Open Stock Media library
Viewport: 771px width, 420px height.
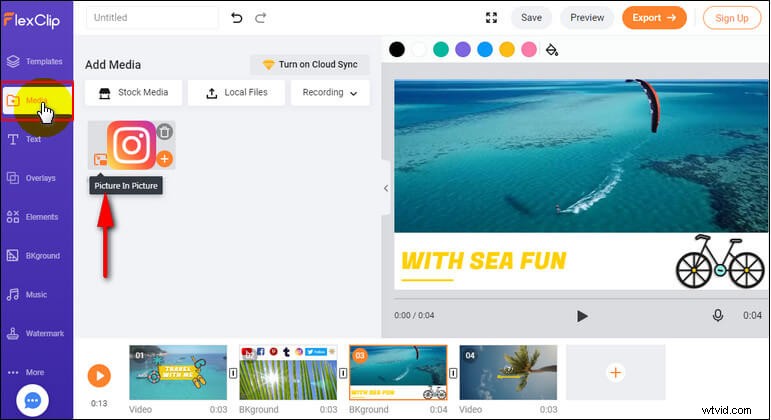pos(133,92)
